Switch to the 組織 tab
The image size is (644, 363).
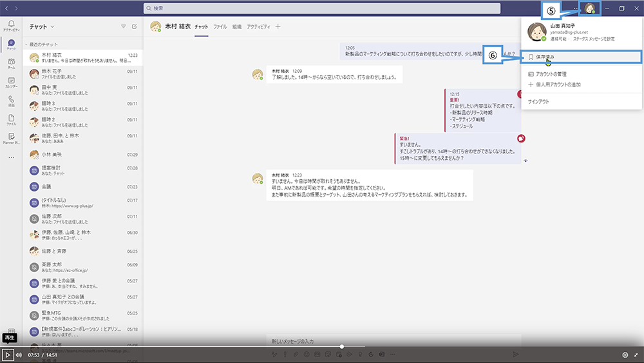237,26
